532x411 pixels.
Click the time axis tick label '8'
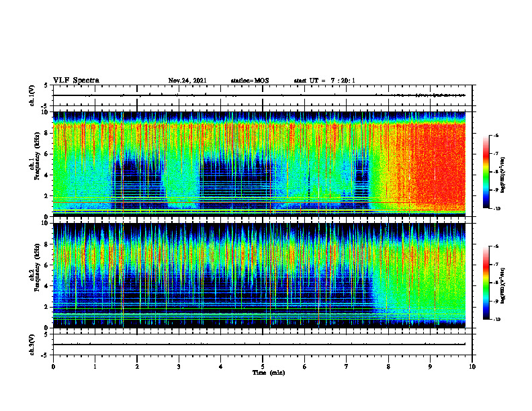pyautogui.click(x=388, y=367)
